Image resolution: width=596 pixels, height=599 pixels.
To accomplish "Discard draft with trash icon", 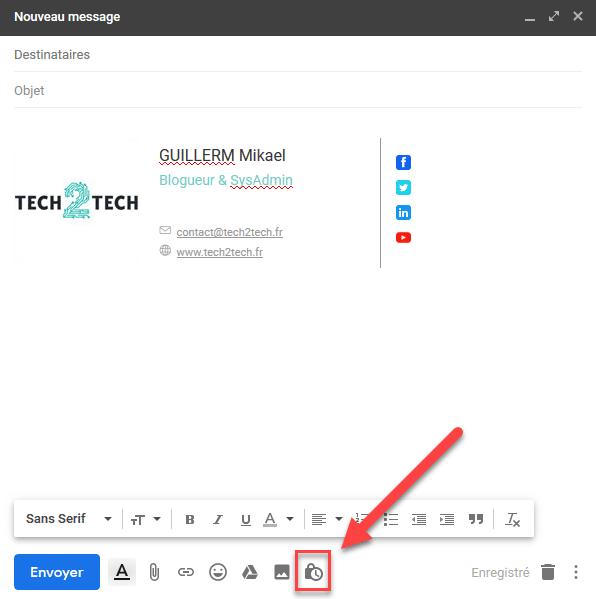I will (x=548, y=572).
